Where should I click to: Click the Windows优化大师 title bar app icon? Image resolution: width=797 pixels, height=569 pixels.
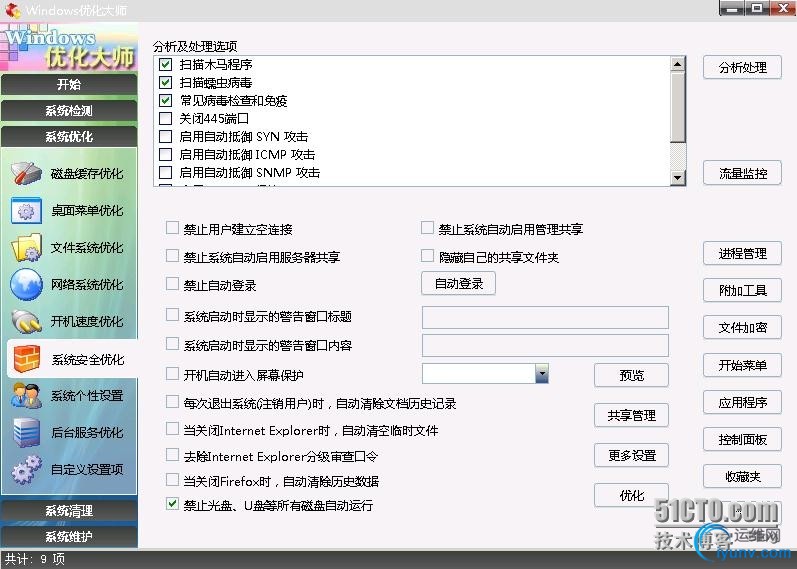[12, 9]
